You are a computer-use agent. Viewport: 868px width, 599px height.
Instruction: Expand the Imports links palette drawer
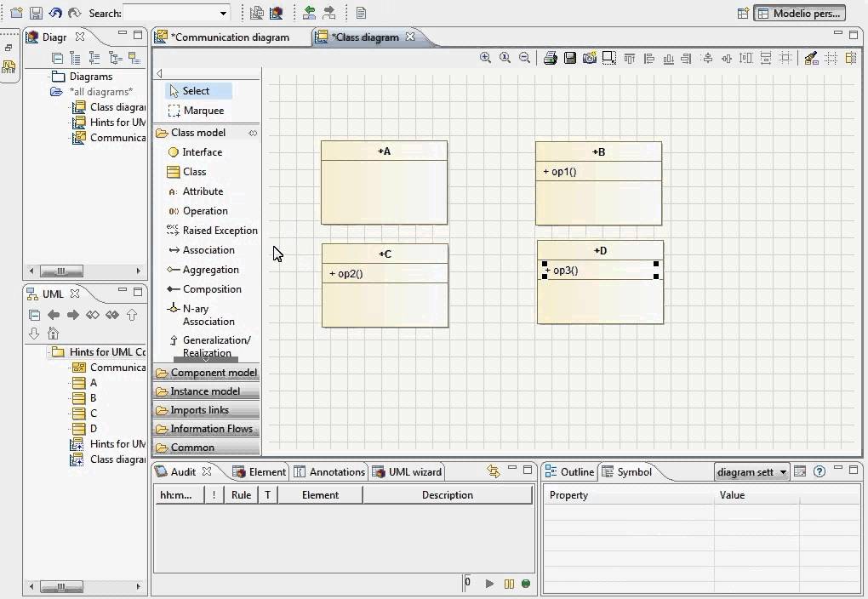(206, 410)
